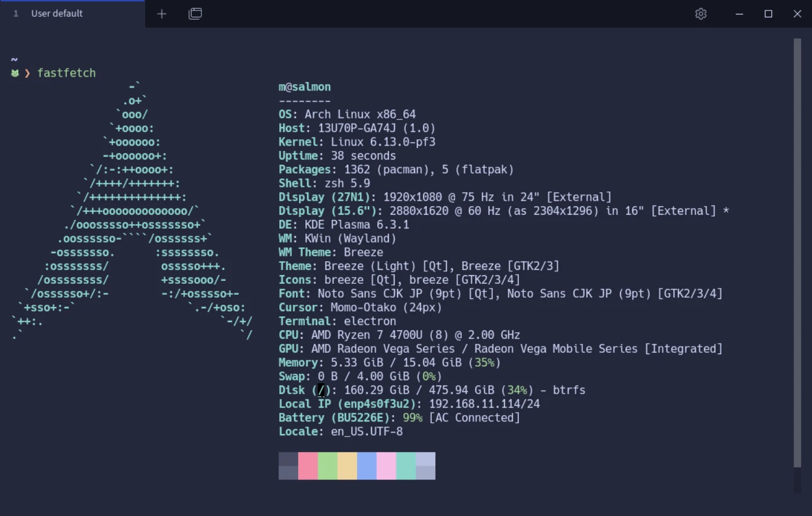
Task: Click the GPU AMD Radeon Vega line
Action: (x=501, y=349)
